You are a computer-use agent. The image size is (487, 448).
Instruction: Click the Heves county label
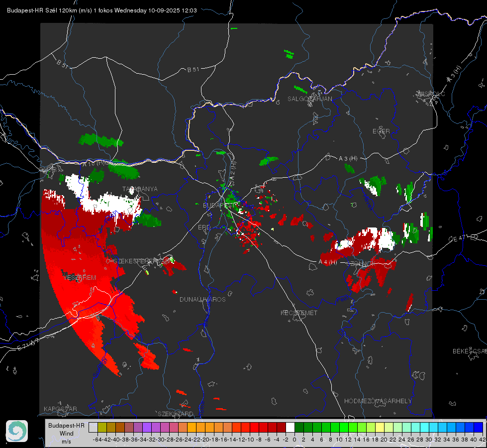[x=367, y=202]
